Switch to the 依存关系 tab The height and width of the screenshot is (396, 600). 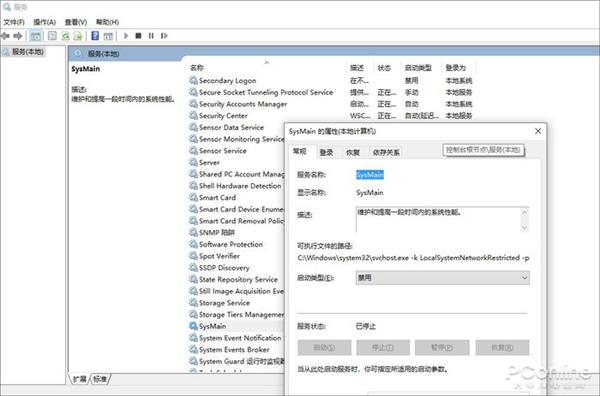(386, 152)
